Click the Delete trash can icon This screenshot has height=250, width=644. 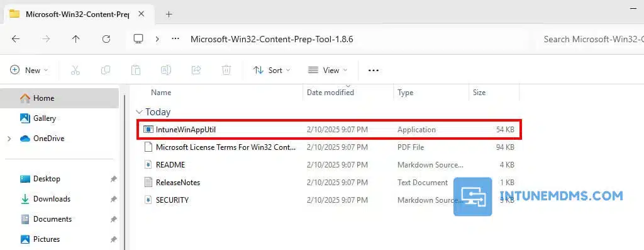(226, 71)
